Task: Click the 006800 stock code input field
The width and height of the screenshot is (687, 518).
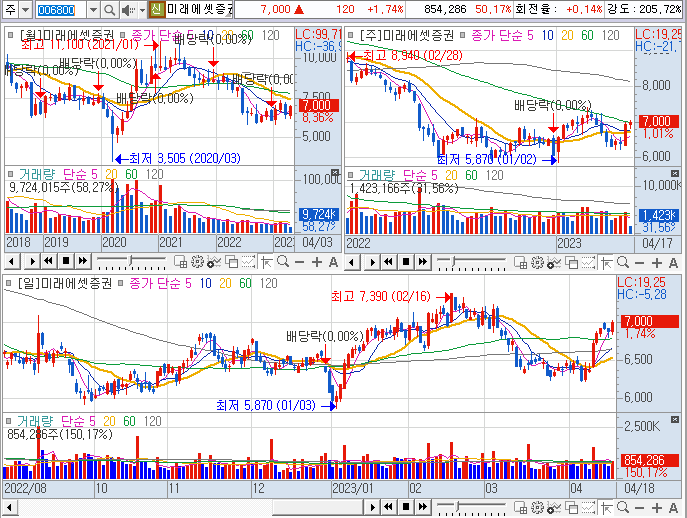Action: [60, 10]
